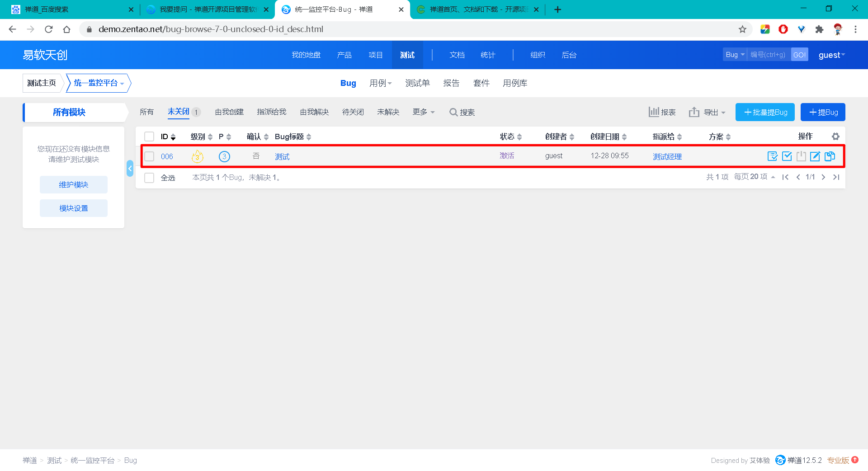Open the Chrome three-dot menu

click(x=855, y=29)
